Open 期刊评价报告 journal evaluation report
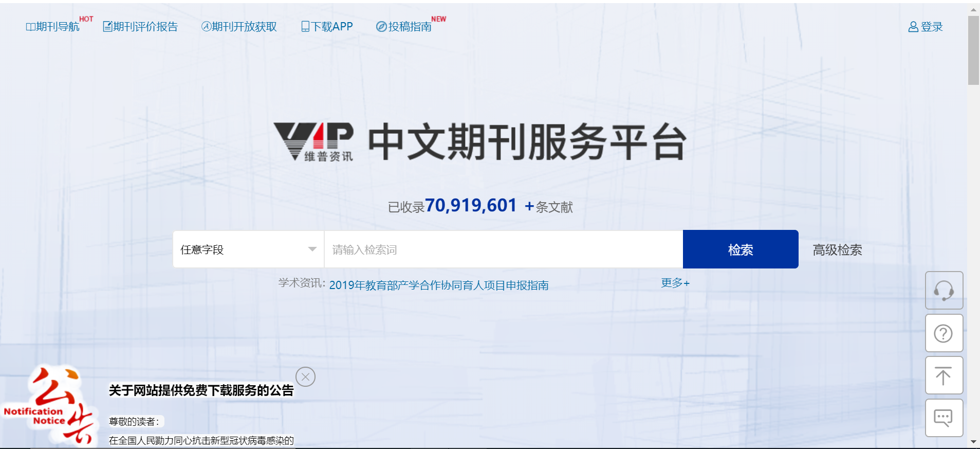 click(140, 27)
